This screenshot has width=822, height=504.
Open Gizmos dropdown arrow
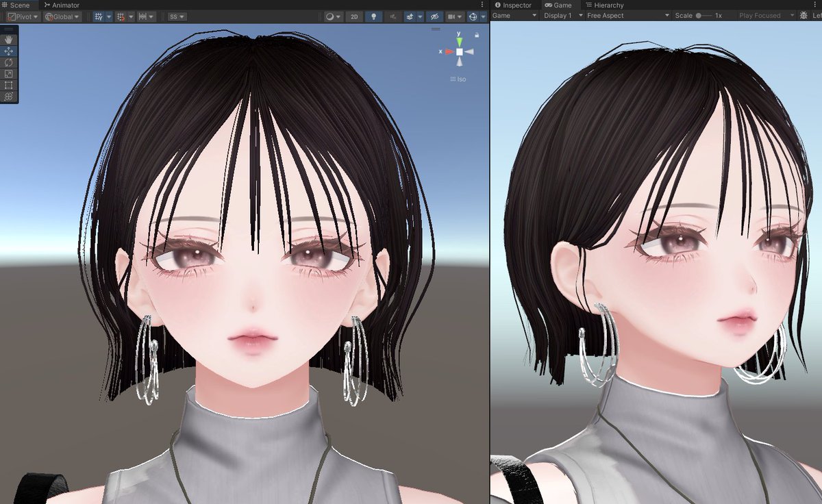click(483, 16)
